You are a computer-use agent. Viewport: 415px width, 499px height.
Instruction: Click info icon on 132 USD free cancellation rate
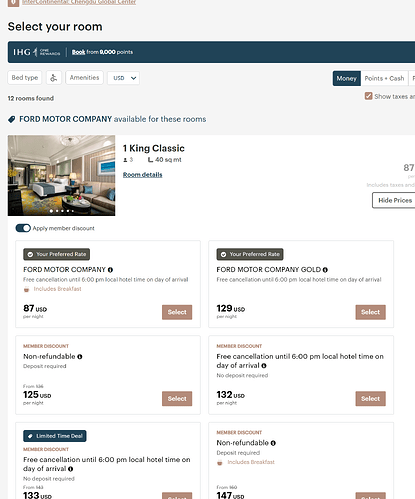264,366
